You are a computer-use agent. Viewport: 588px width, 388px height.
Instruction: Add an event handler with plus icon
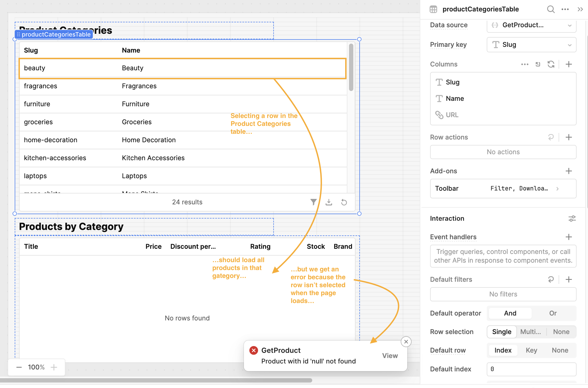pos(569,237)
